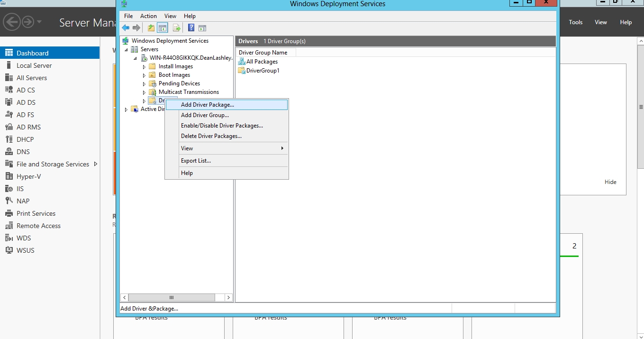The height and width of the screenshot is (339, 644).
Task: Toggle the Show/Hide Console Tree toolbar icon
Action: pyautogui.click(x=162, y=28)
